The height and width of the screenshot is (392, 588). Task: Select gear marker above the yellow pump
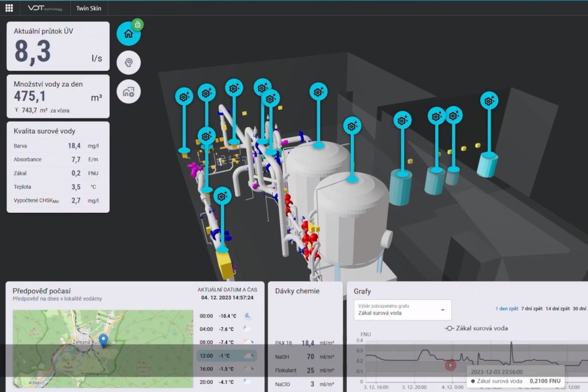click(x=223, y=196)
